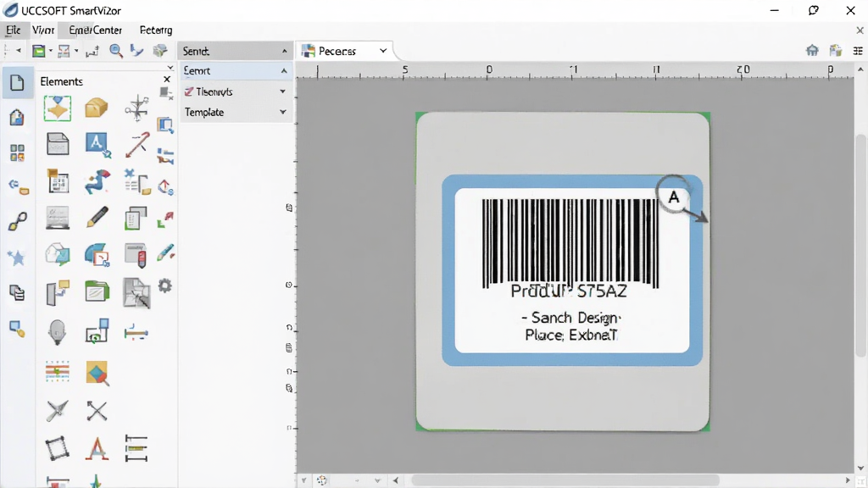
Task: Choose the green folder element icon
Action: pos(97,291)
